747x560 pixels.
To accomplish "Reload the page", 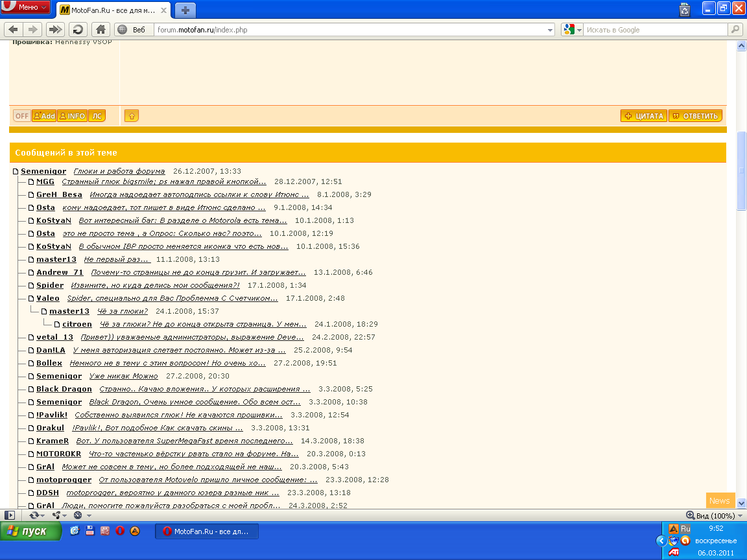I will pyautogui.click(x=78, y=30).
